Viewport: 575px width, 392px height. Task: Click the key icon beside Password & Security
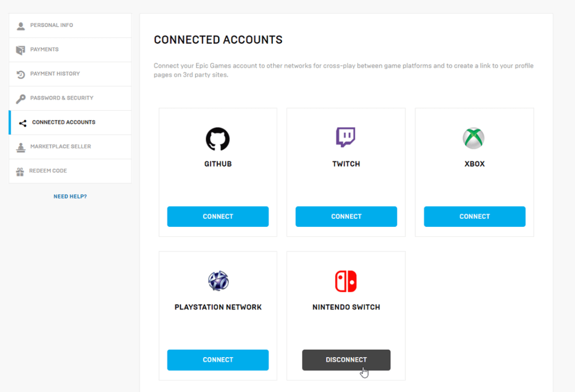[x=20, y=99]
